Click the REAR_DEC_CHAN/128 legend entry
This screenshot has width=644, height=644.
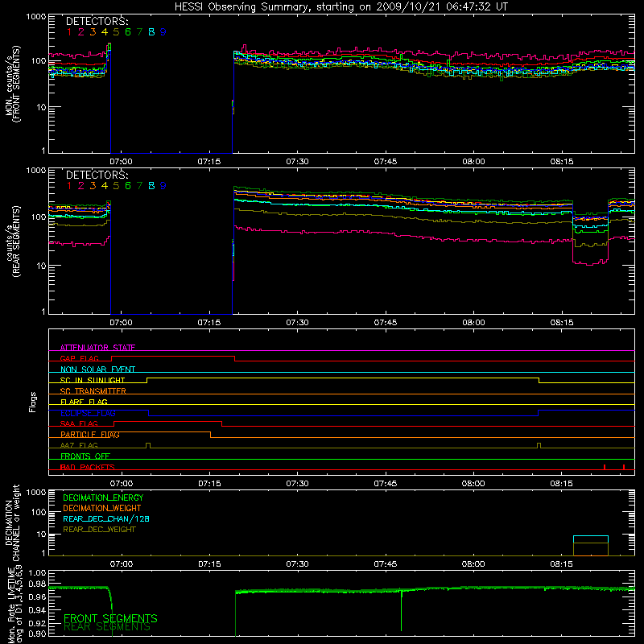coord(106,518)
